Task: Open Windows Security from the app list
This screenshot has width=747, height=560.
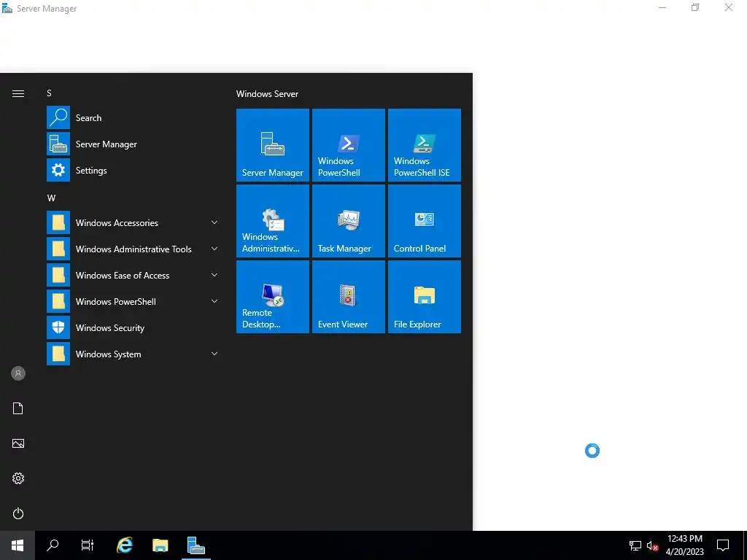Action: click(x=133, y=327)
